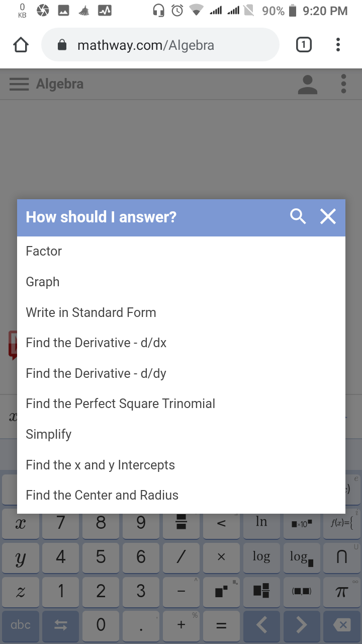Open the browser home page icon

click(21, 45)
